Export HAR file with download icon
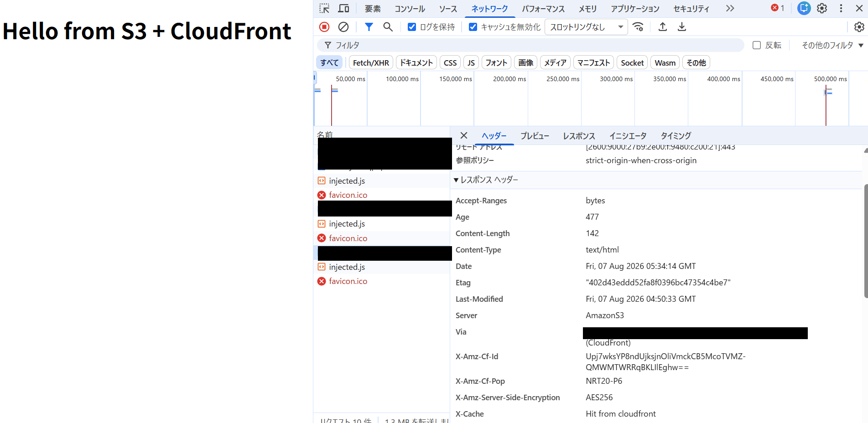Viewport: 868px width, 423px height. (x=682, y=27)
